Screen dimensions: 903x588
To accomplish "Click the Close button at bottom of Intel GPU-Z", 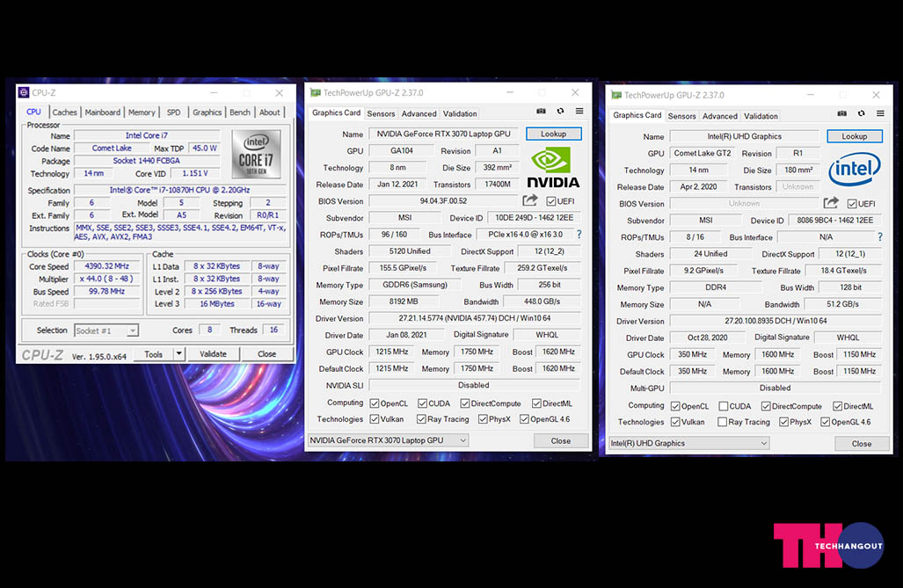I will coord(862,444).
